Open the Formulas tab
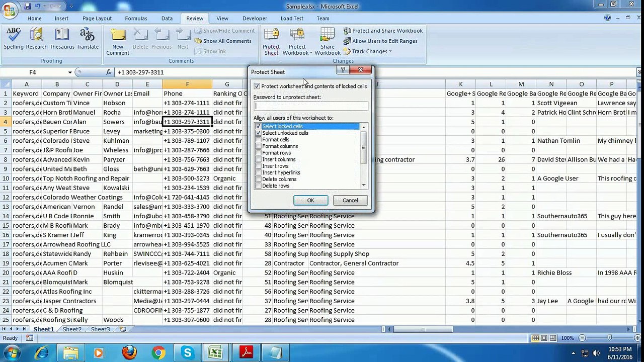 click(x=136, y=19)
